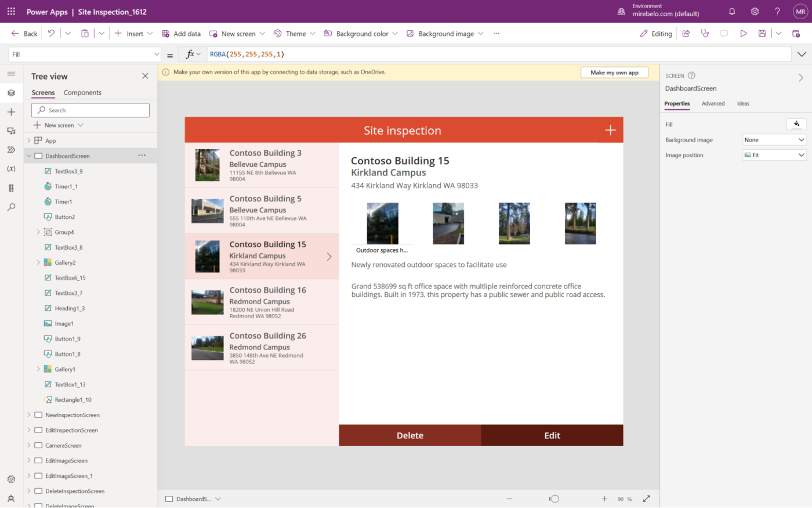Open the Comments icon in toolbar

(724, 33)
